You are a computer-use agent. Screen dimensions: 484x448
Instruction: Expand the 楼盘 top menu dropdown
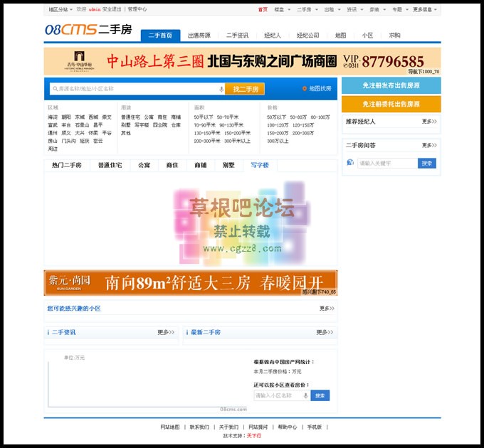tap(283, 9)
